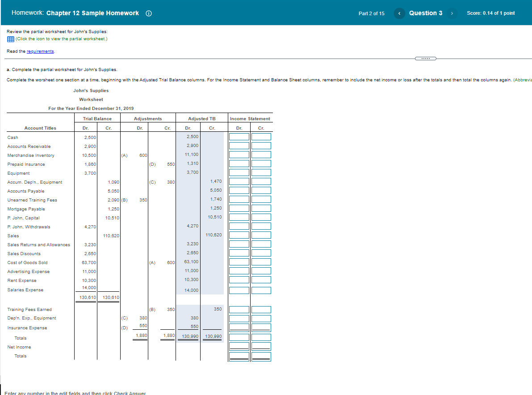Click final Totals row Cr. field
532x395 pixels.
(x=261, y=357)
